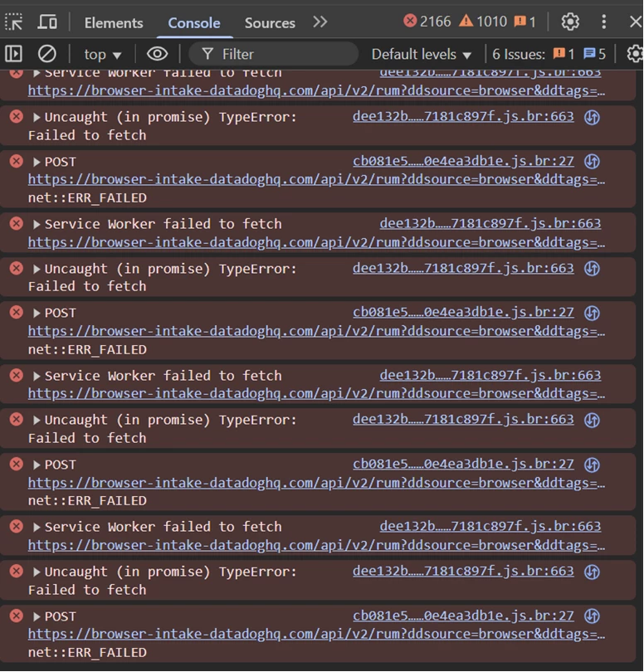The width and height of the screenshot is (644, 672).
Task: Click the round icon beside first Uncaught error's link
Action: pos(592,117)
